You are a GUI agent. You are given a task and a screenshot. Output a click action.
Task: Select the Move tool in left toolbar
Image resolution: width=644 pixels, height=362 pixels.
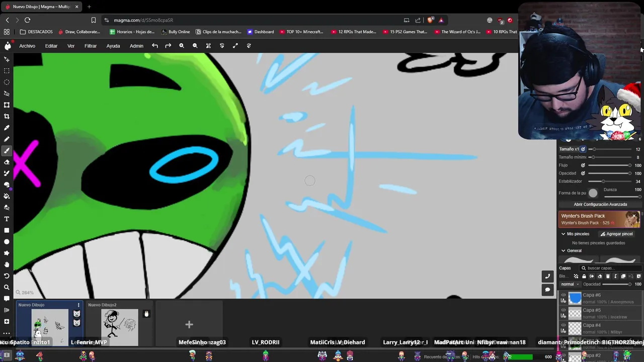click(7, 59)
